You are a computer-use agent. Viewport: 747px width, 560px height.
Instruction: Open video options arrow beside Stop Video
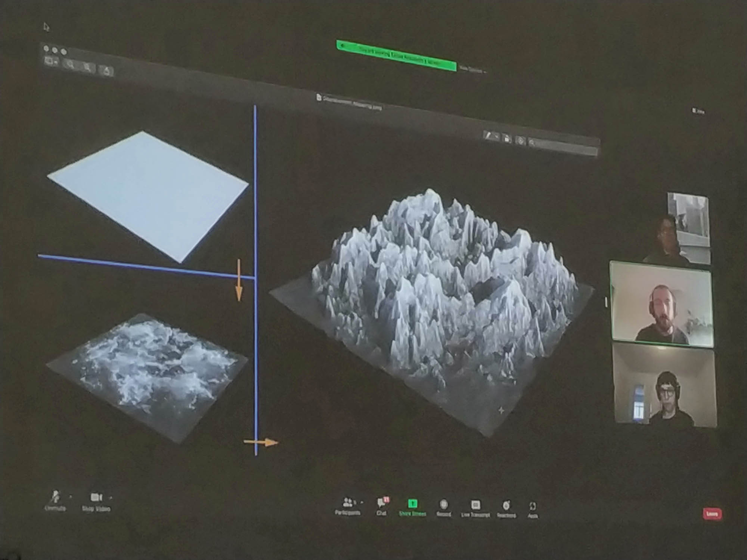click(x=111, y=498)
